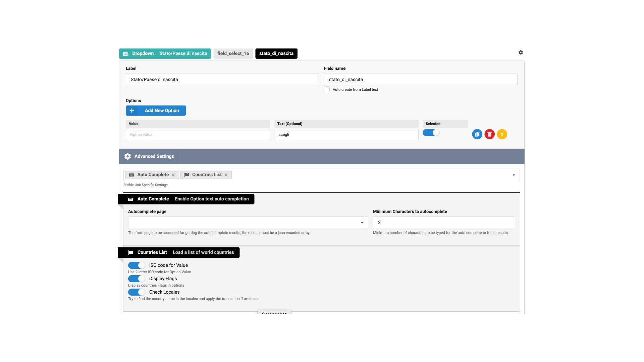This screenshot has width=644, height=362.
Task: Click the Dropdown list icon in header
Action: pyautogui.click(x=125, y=54)
